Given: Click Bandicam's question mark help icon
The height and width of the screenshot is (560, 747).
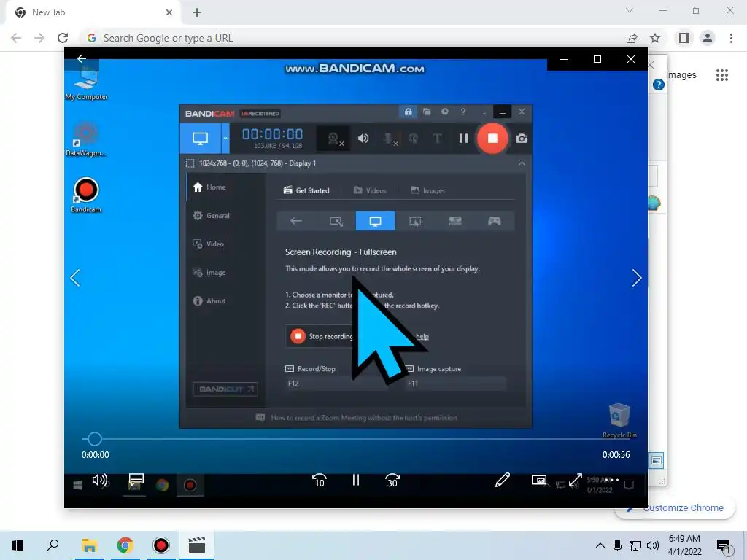Looking at the screenshot, I should point(462,112).
